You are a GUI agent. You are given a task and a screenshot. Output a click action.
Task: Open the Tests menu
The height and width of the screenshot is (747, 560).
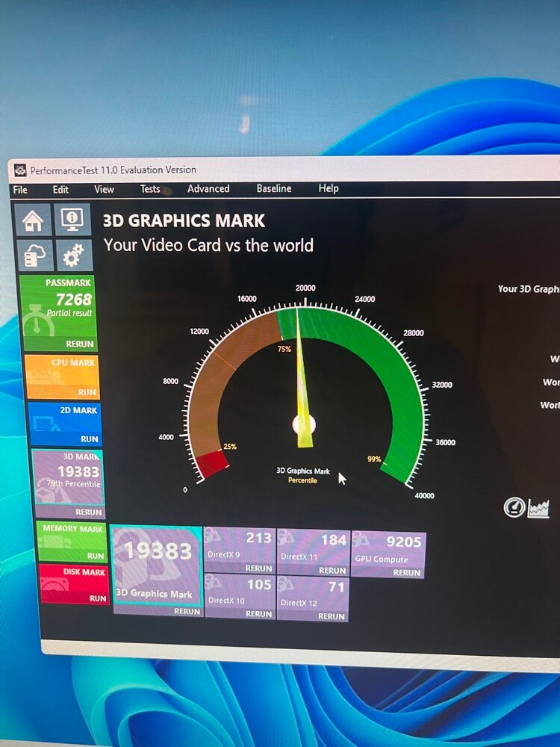tap(150, 189)
